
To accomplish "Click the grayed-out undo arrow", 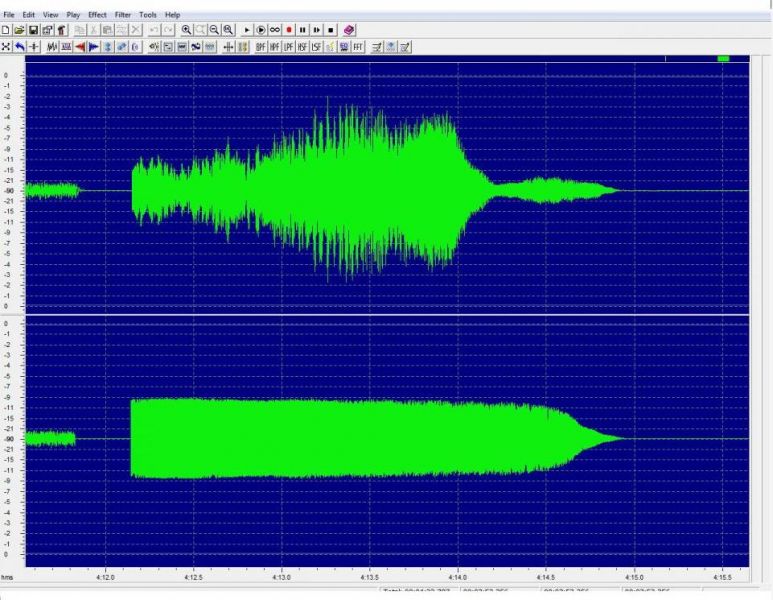I will point(154,30).
